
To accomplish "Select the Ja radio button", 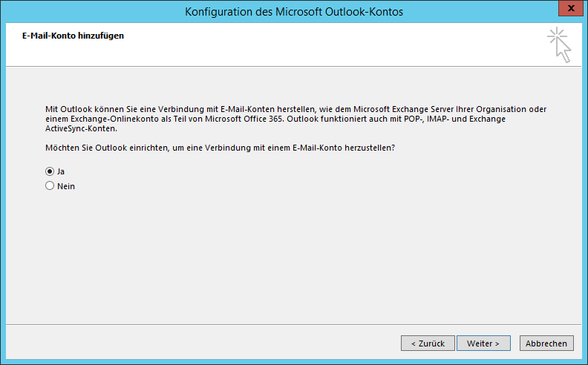I will 50,171.
